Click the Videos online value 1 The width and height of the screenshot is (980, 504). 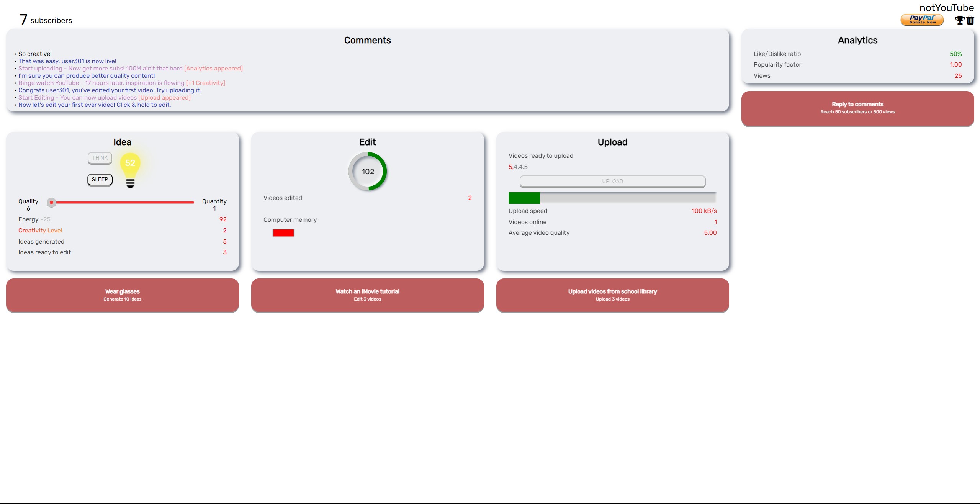pos(715,222)
